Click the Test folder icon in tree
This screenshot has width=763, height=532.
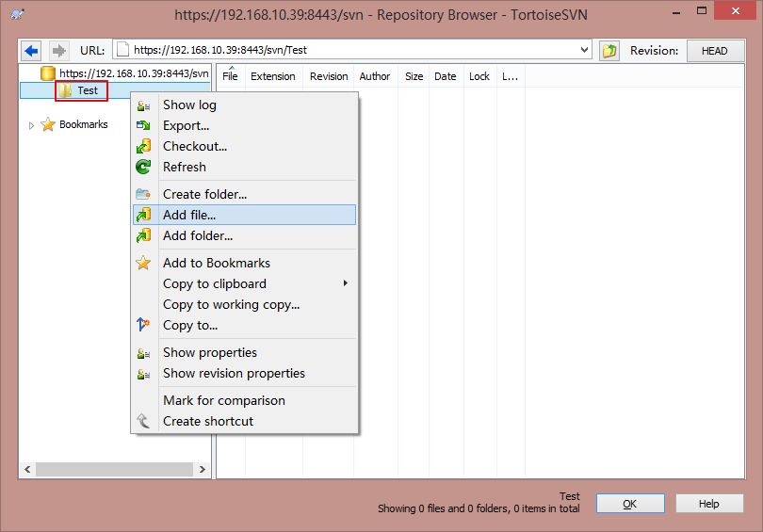(x=65, y=90)
